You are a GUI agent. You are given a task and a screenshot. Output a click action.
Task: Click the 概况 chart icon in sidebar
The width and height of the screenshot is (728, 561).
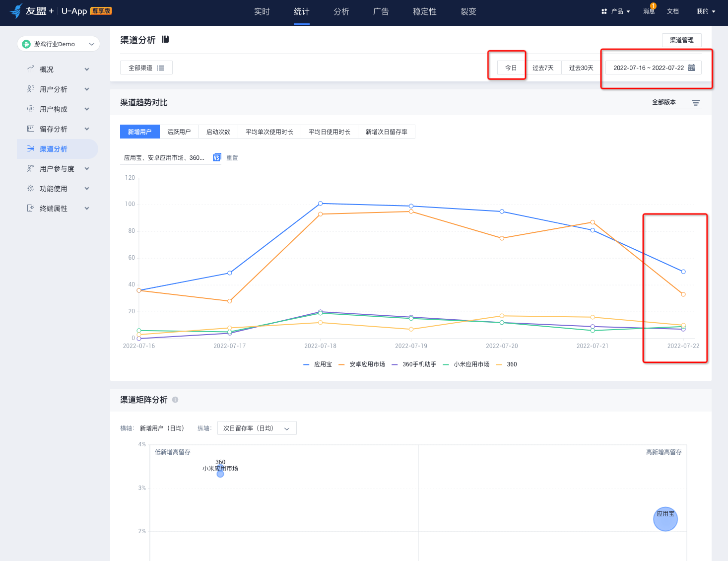(31, 70)
